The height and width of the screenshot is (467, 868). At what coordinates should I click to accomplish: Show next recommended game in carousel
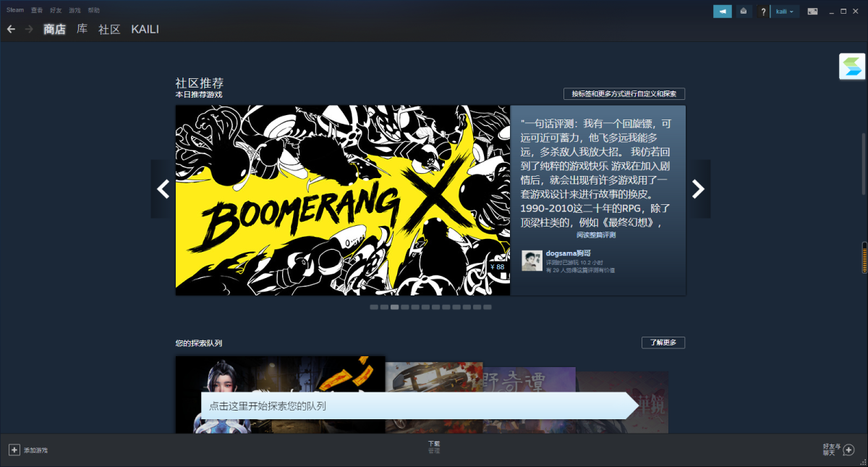tap(698, 189)
